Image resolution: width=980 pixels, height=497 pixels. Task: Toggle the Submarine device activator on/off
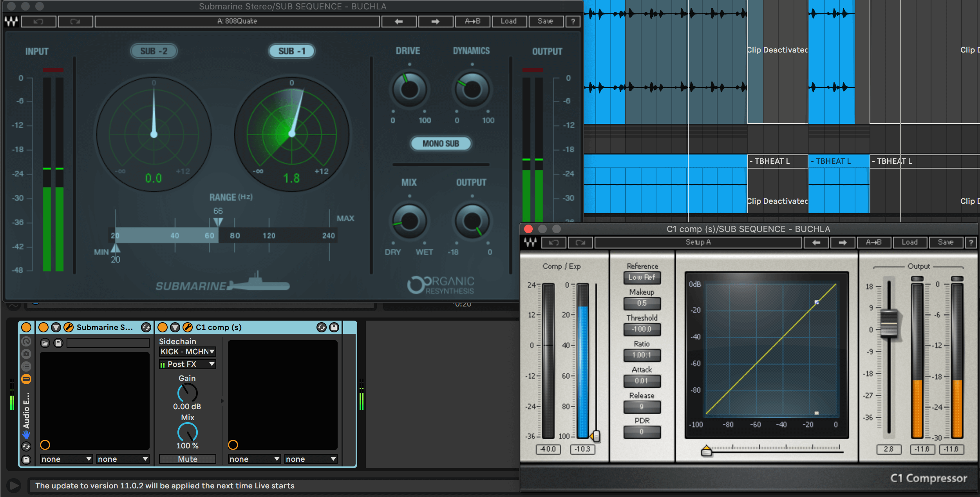[43, 327]
